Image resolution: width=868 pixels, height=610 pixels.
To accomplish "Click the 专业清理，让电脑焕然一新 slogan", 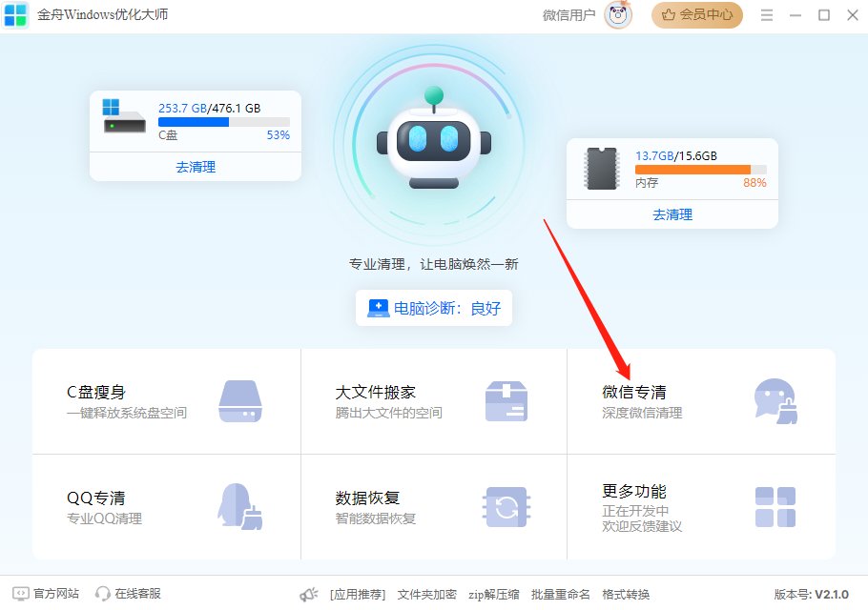I will (433, 264).
